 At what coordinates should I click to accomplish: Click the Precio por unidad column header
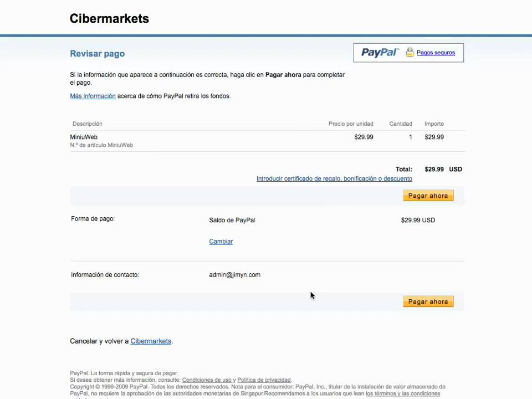click(351, 124)
